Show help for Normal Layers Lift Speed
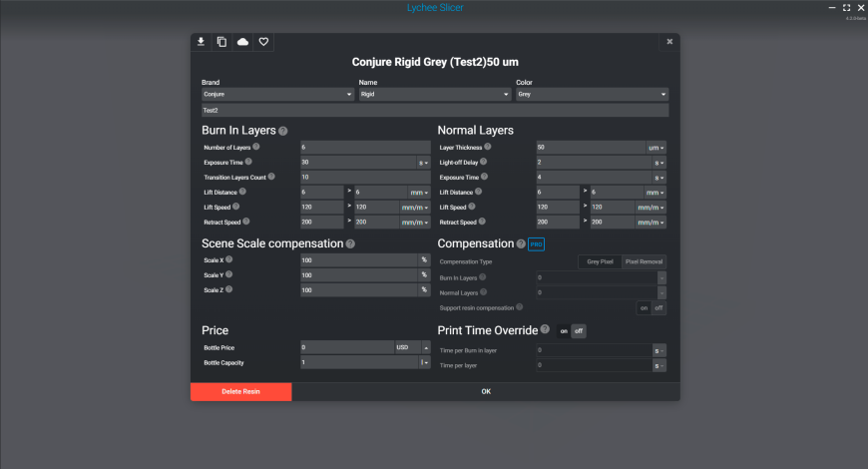 click(472, 207)
